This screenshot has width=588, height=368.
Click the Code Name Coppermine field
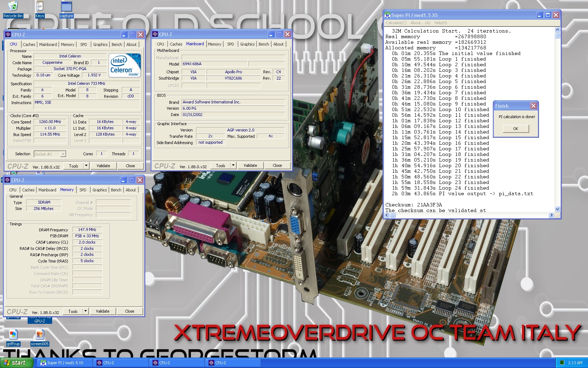pyautogui.click(x=52, y=62)
